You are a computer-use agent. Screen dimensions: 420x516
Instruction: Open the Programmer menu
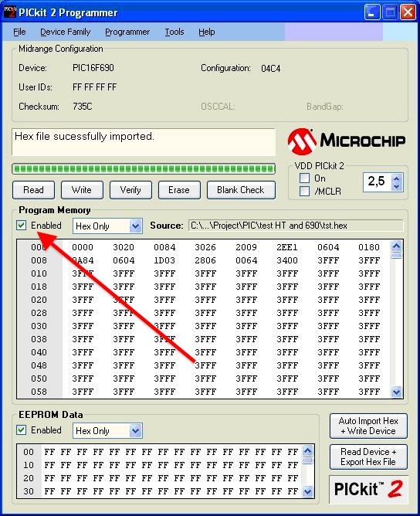point(127,32)
